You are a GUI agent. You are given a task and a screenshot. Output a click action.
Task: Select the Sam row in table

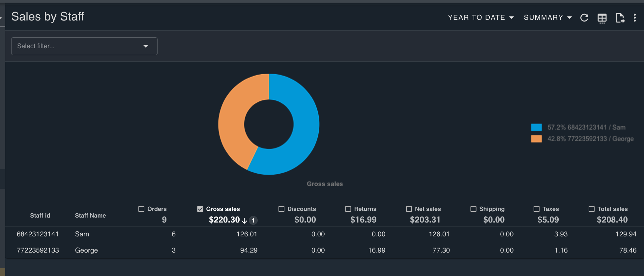(82, 234)
